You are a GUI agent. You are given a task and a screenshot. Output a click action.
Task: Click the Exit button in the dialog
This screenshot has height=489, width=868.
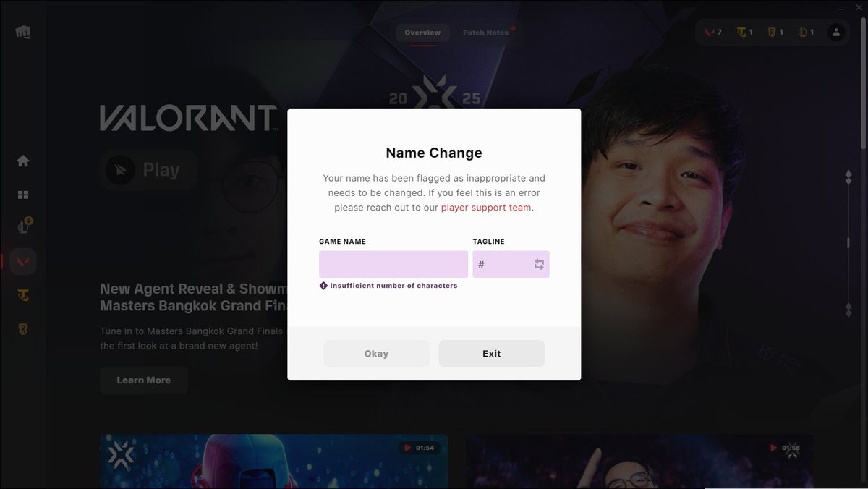[492, 354]
